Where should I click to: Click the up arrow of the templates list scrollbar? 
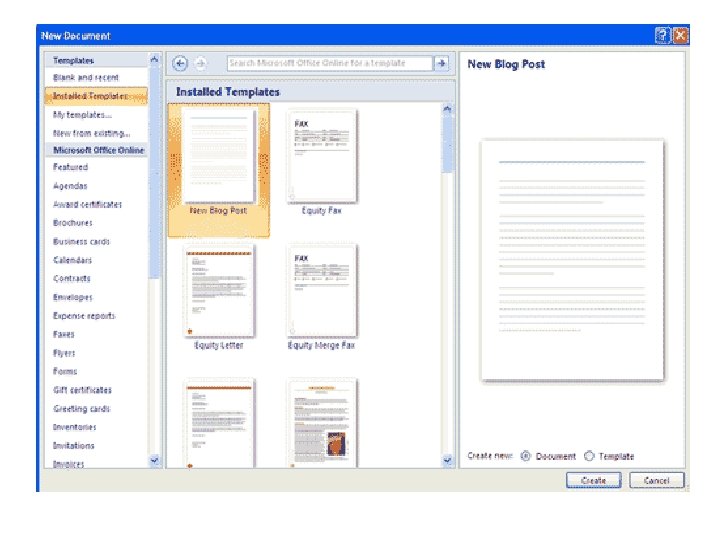(447, 109)
